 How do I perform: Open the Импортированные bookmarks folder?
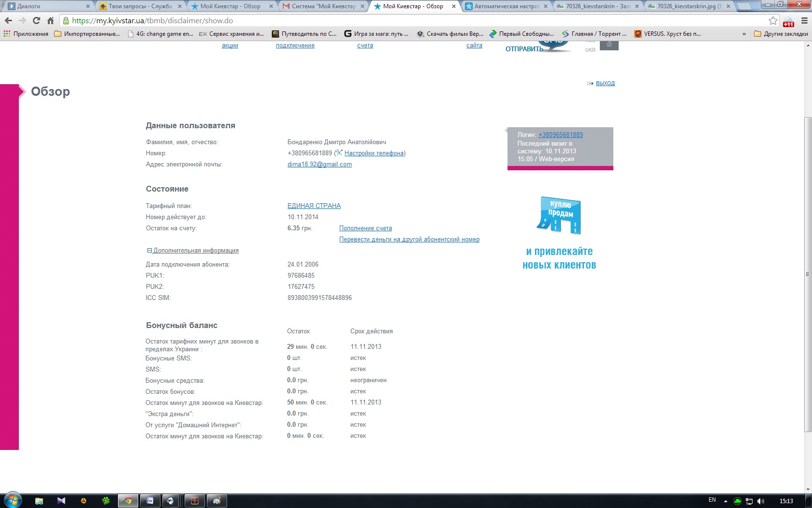87,34
